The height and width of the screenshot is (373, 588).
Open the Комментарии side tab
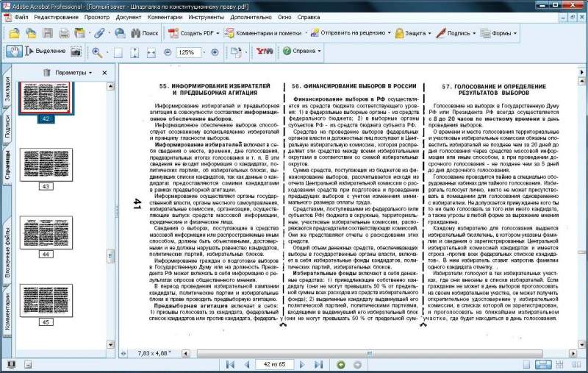pyautogui.click(x=7, y=311)
